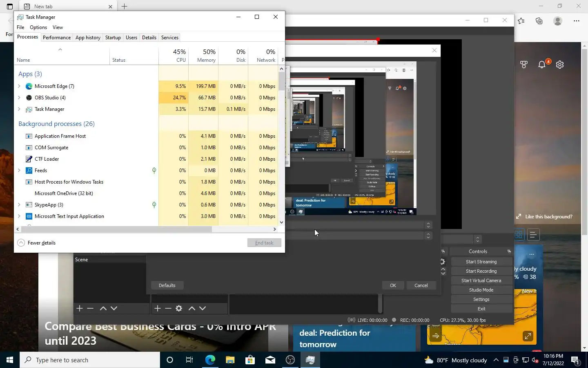Go to the Details tab

tap(149, 37)
